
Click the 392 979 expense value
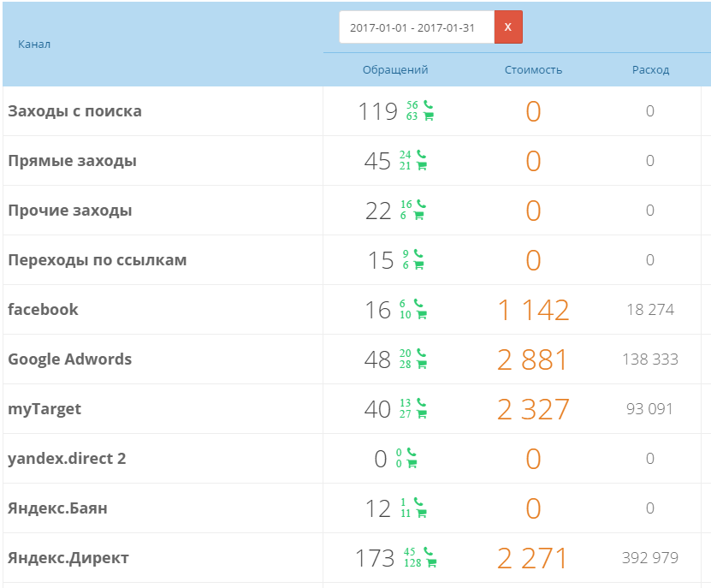[650, 557]
